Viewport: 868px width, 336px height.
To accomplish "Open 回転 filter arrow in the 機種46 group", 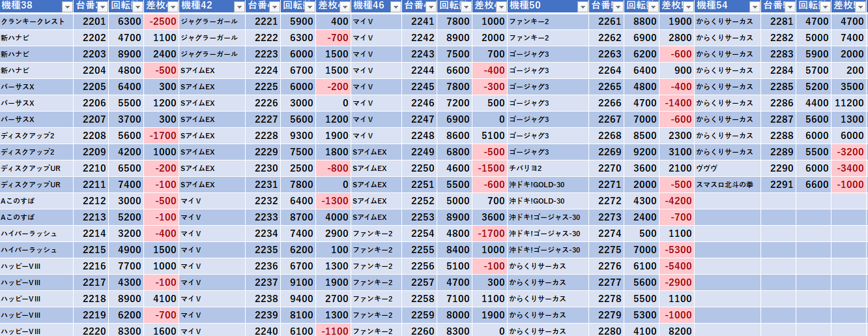I will [x=465, y=7].
